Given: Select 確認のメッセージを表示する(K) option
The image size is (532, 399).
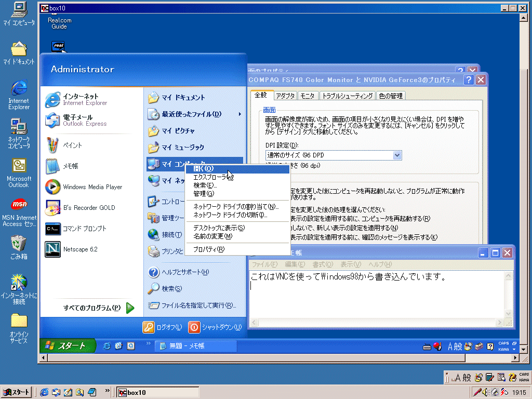Looking at the screenshot, I should (364, 237).
